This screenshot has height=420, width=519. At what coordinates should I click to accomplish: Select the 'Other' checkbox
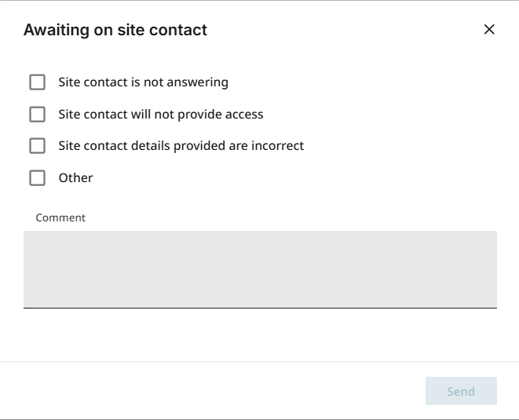(x=37, y=178)
